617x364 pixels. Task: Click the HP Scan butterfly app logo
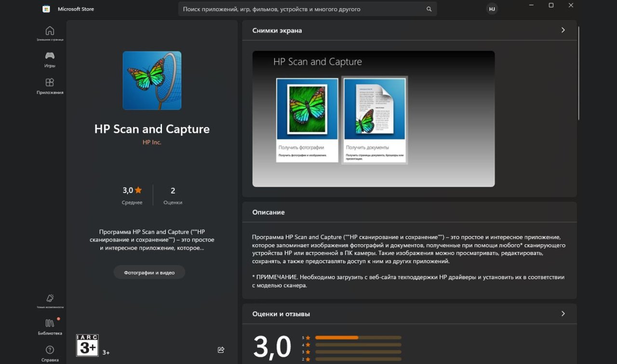pos(152,80)
